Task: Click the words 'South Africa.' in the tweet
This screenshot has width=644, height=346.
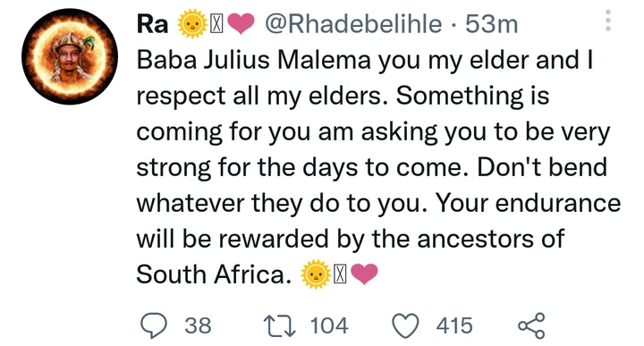Action: click(213, 274)
